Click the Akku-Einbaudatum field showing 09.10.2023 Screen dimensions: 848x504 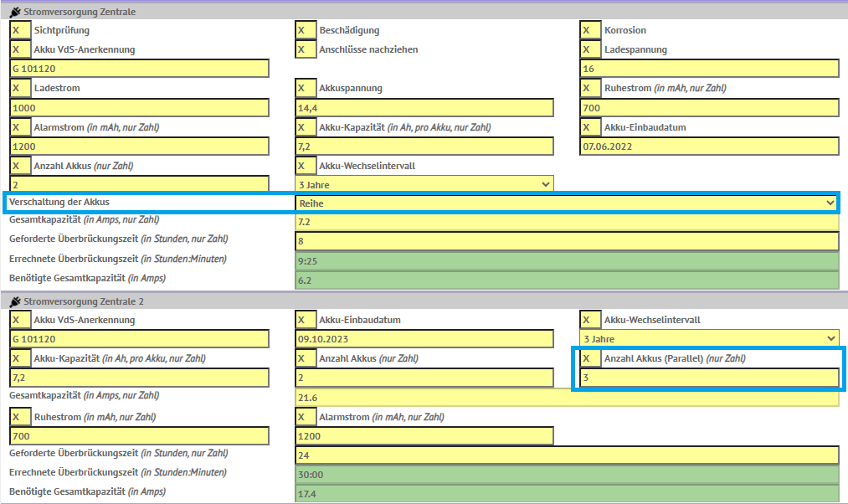pyautogui.click(x=424, y=339)
